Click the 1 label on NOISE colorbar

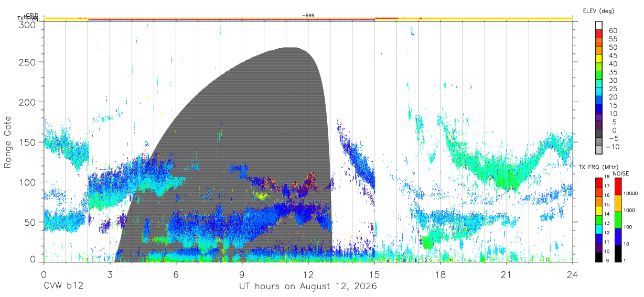[625, 261]
